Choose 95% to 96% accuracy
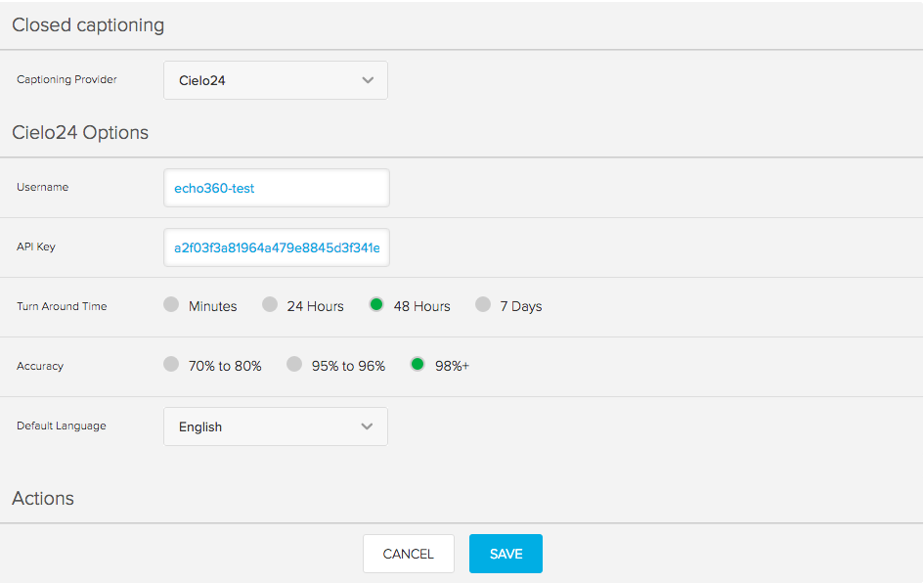 (294, 364)
